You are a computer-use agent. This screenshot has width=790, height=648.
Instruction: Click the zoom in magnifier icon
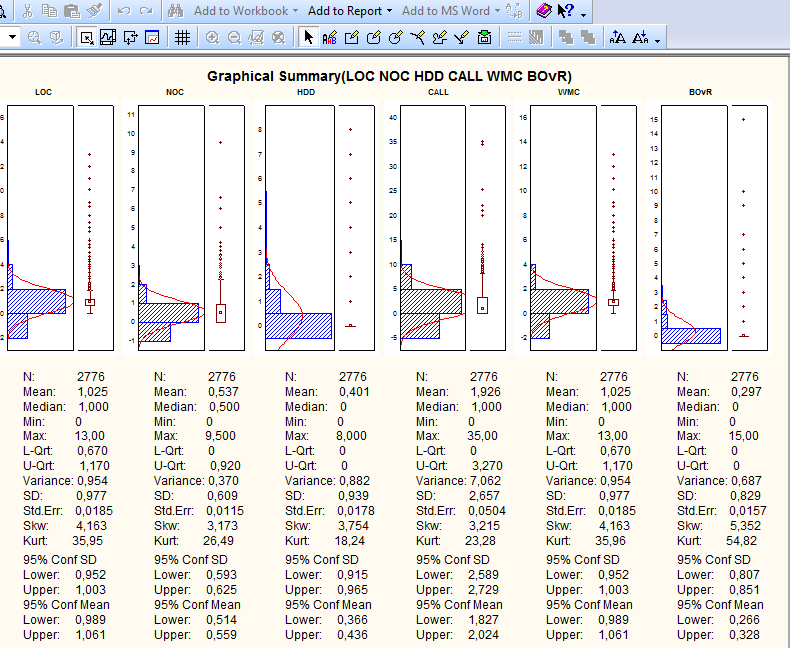coord(212,37)
